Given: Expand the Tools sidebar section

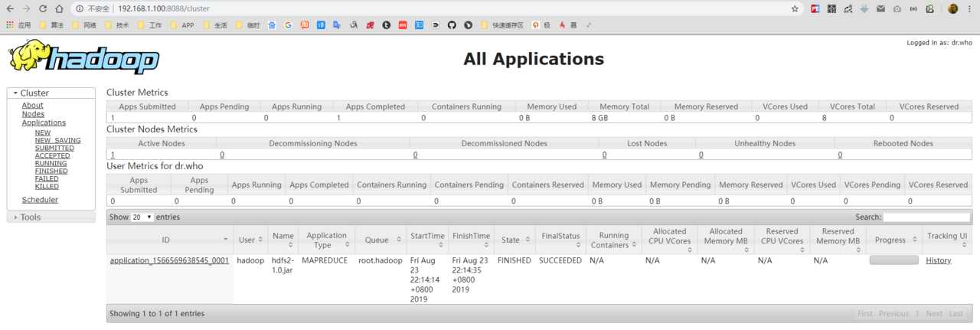Looking at the screenshot, I should click(51, 217).
